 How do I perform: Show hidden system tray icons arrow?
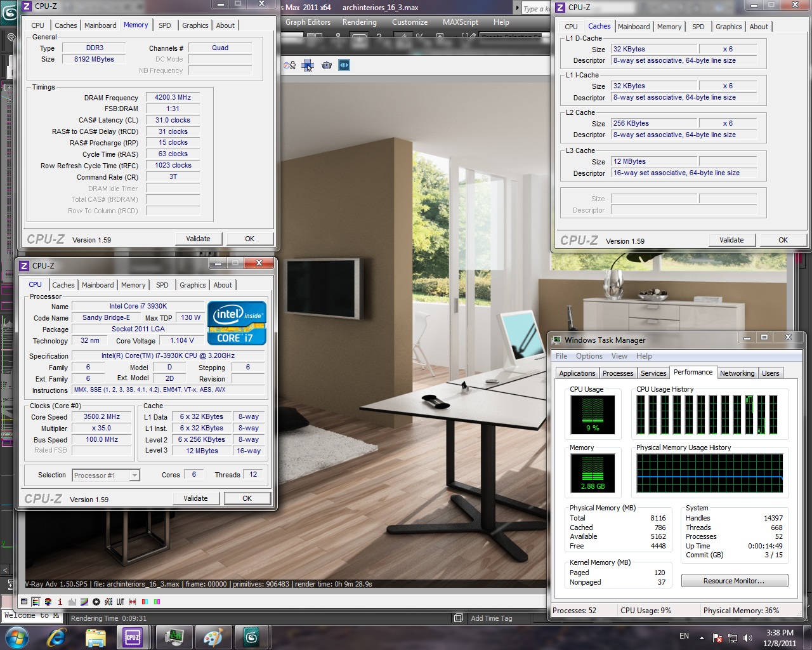coord(702,638)
